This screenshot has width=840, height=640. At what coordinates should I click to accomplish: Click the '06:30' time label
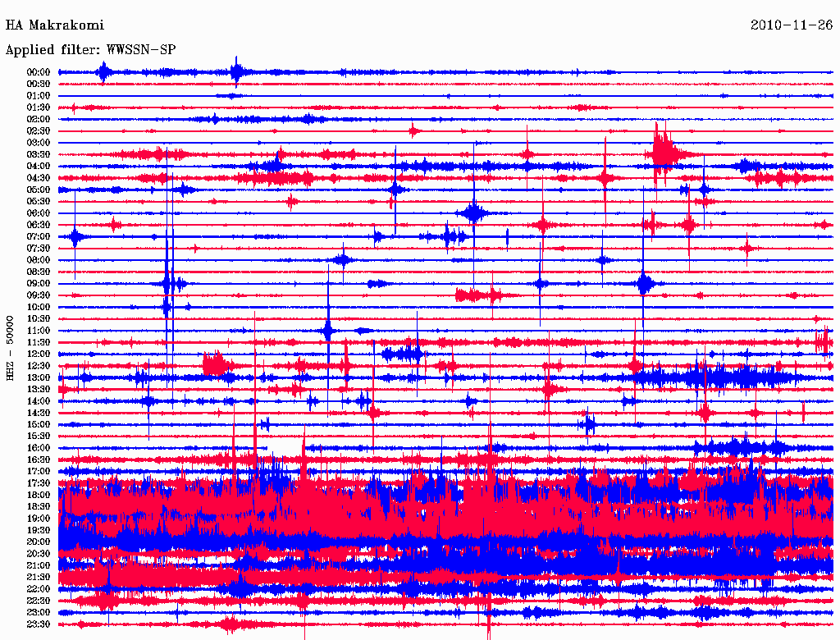click(39, 225)
